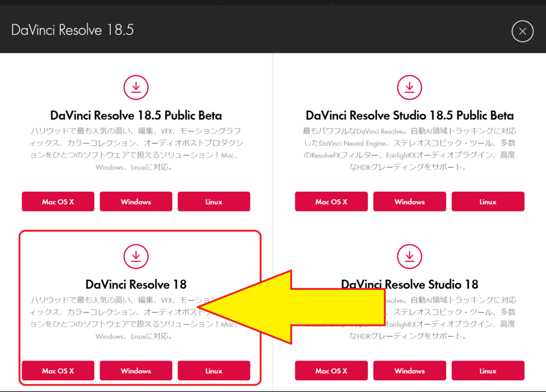Click download icon above Resolve Studio 18.5 Public Beta

409,87
